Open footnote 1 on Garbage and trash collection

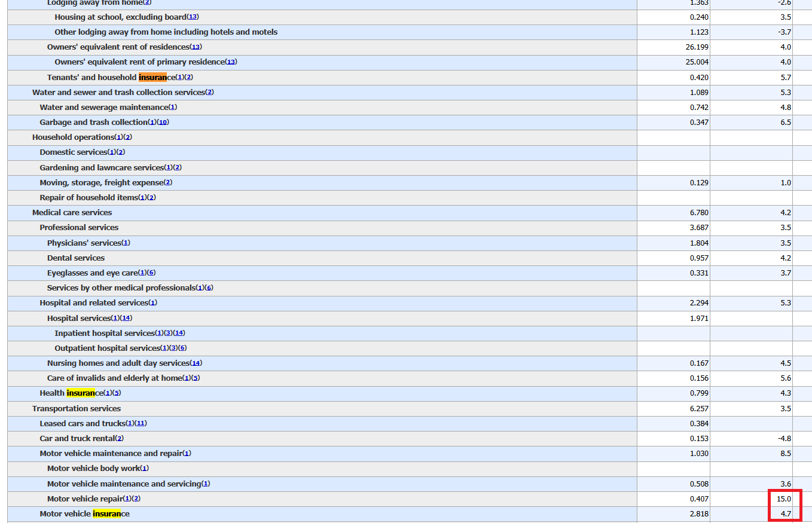click(x=152, y=122)
